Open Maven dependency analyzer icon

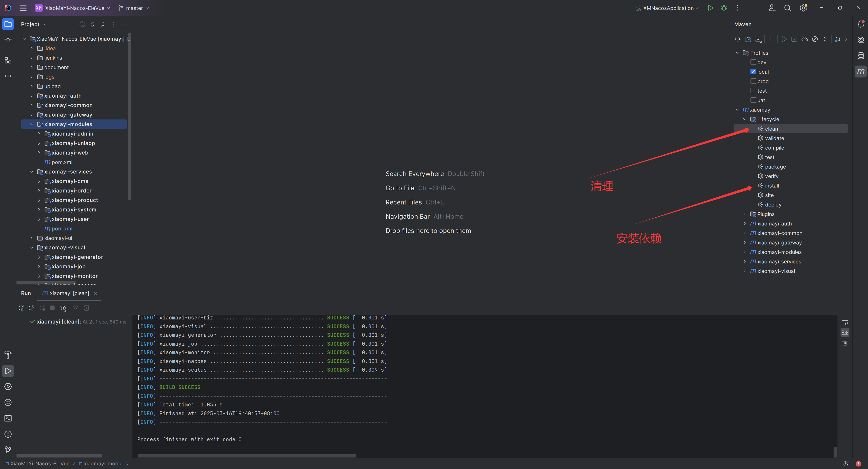click(838, 39)
